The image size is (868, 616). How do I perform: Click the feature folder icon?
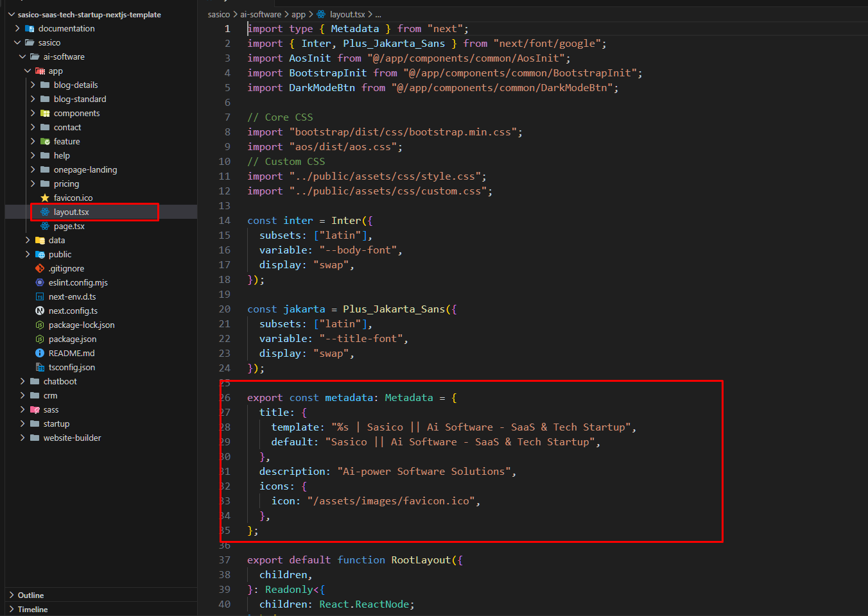tap(45, 141)
